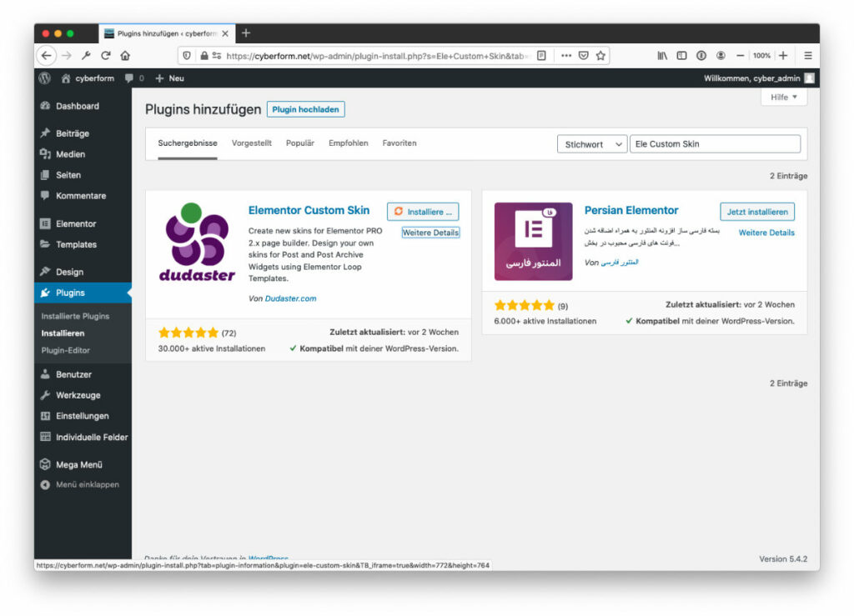Open the Elementor Custom Skin title link
The width and height of the screenshot is (854, 616).
pyautogui.click(x=309, y=211)
